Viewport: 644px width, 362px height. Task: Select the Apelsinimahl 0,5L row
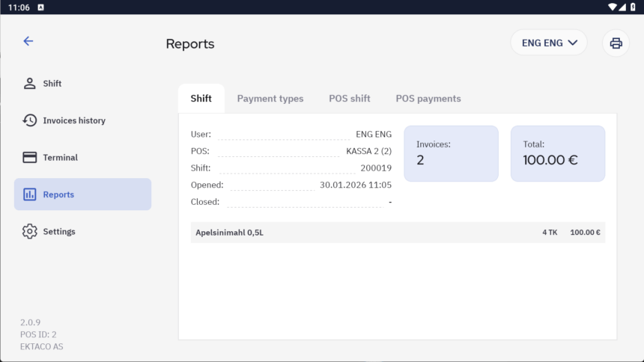tap(397, 233)
